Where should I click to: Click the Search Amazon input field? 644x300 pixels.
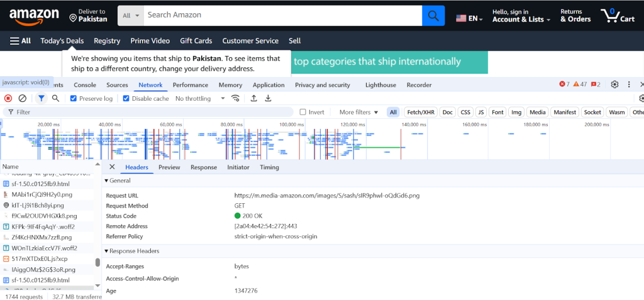coord(282,15)
